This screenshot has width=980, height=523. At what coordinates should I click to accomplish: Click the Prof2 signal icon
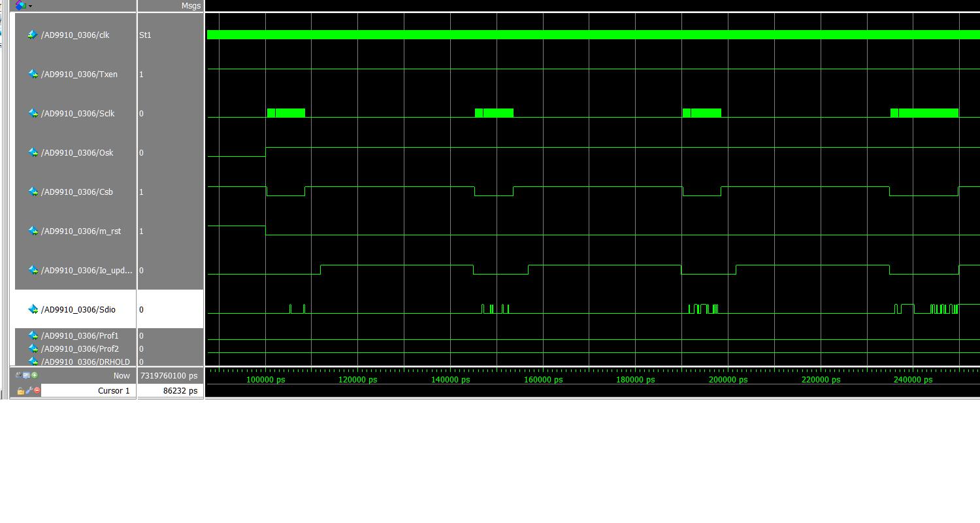pos(33,348)
